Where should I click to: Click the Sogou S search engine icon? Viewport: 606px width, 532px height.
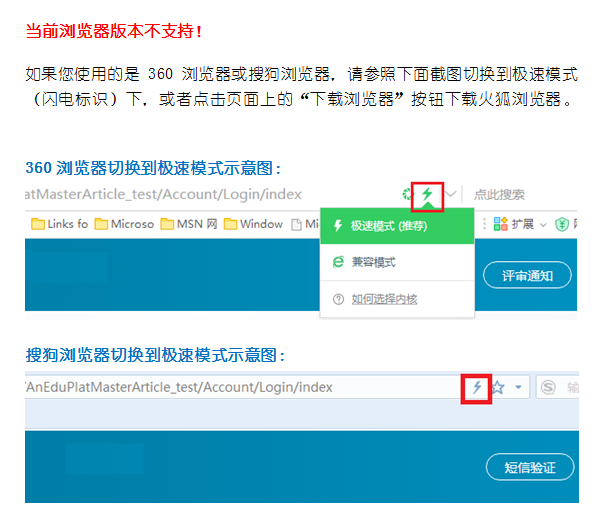[x=548, y=387]
